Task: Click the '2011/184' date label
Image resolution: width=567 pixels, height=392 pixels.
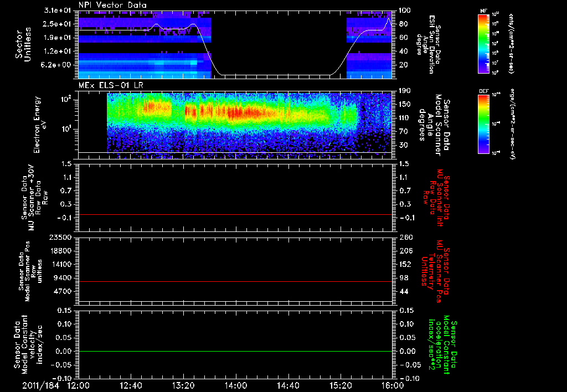Action: tap(40, 385)
